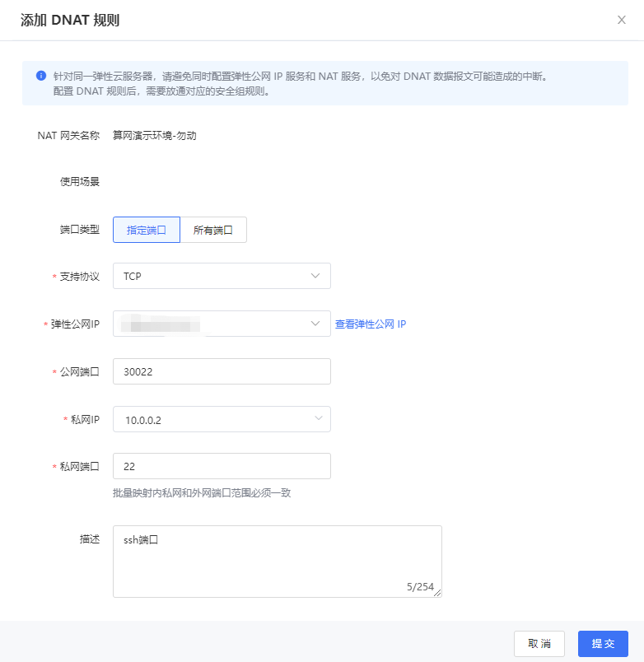Select 所有端口 port type
The image size is (644, 662).
(213, 230)
